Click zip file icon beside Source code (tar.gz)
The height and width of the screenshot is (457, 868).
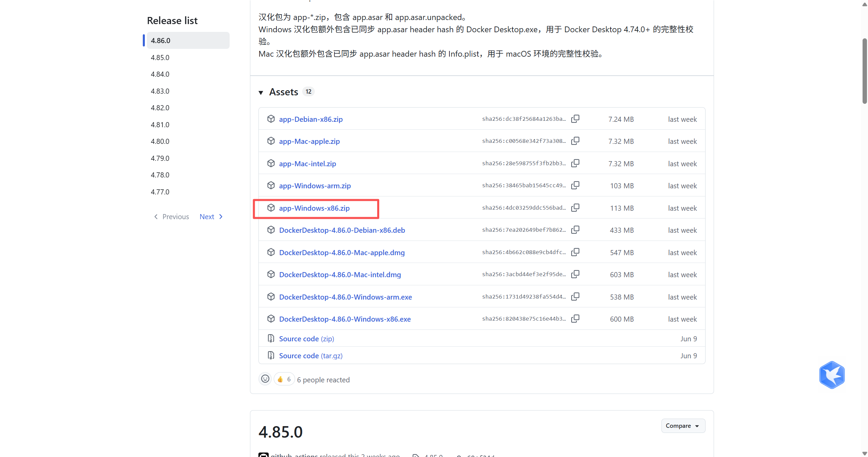[x=271, y=355]
